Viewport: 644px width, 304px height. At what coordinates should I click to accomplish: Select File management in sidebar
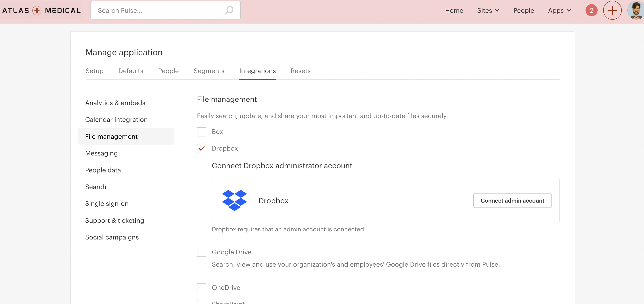click(x=126, y=136)
